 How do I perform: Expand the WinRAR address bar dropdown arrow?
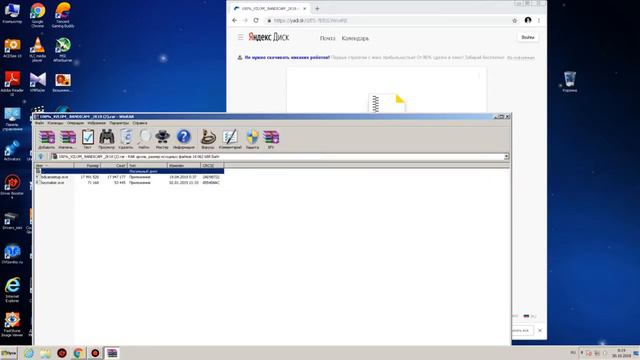(x=506, y=156)
